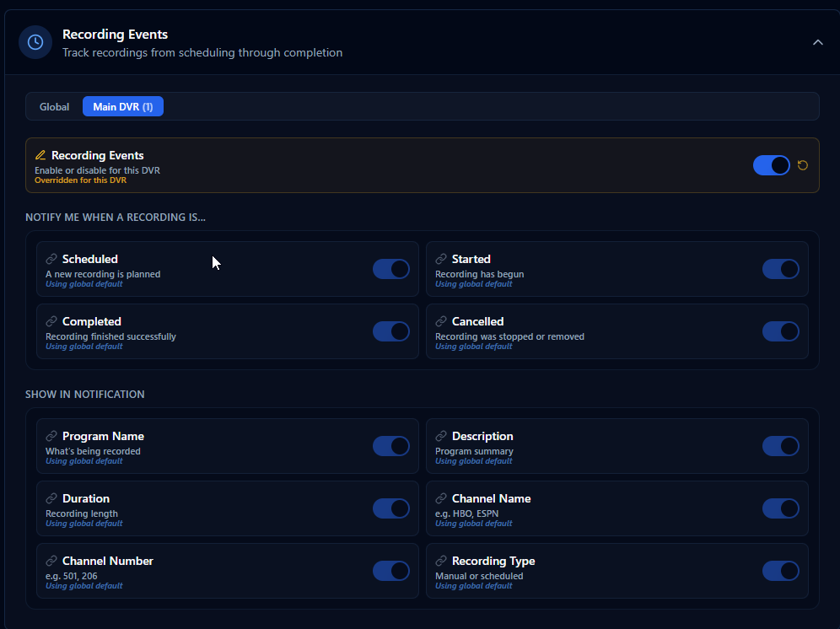Disable the main Recording Events toggle

tap(771, 165)
